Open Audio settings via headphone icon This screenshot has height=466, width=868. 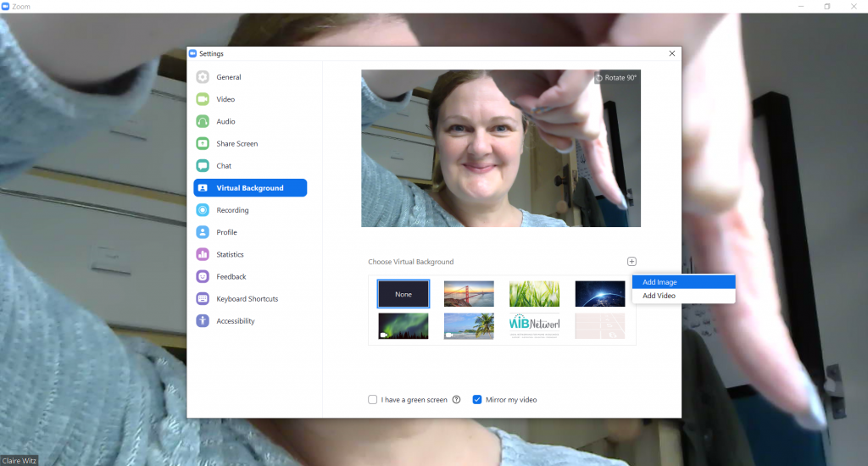pos(203,121)
